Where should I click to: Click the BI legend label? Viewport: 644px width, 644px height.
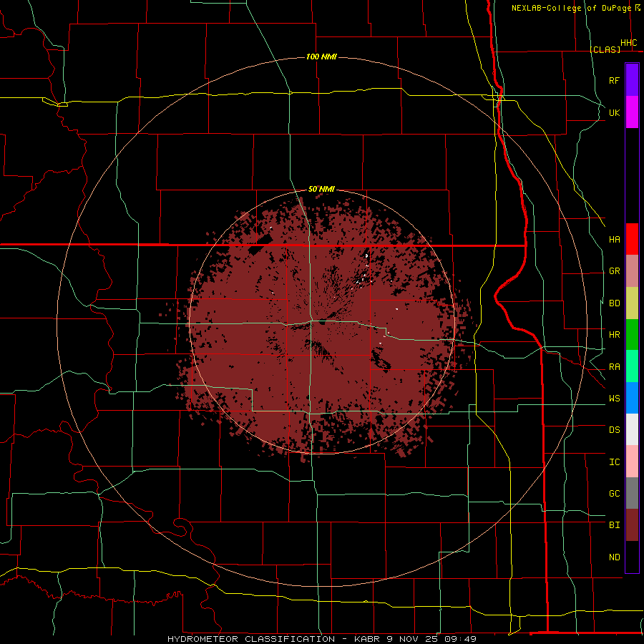[615, 525]
